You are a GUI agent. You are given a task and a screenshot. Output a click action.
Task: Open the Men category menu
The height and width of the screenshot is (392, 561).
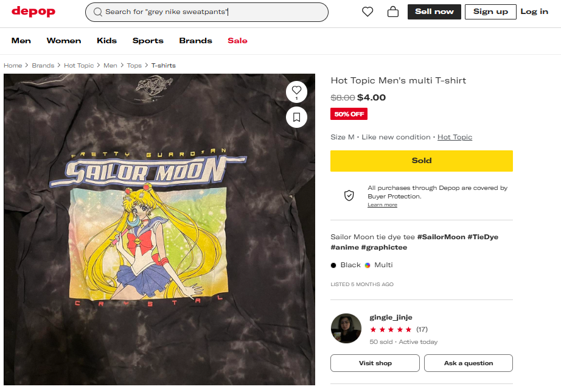[x=21, y=41]
